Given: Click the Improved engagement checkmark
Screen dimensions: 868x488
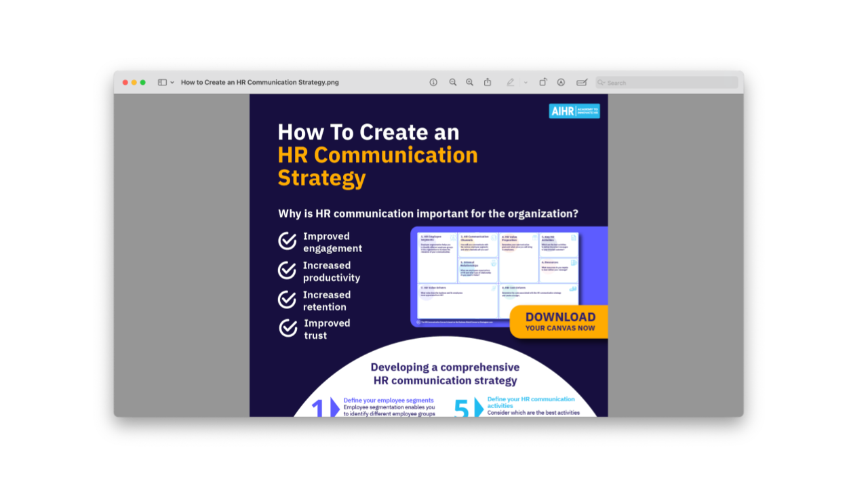Looking at the screenshot, I should [x=287, y=241].
